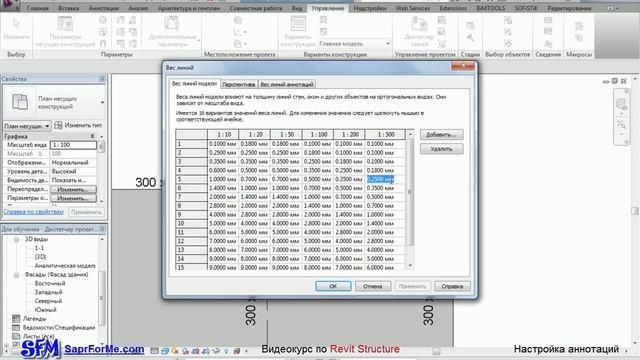Click Изменить button for Переопределения row
Image resolution: width=640 pixels, height=360 pixels.
point(73,189)
